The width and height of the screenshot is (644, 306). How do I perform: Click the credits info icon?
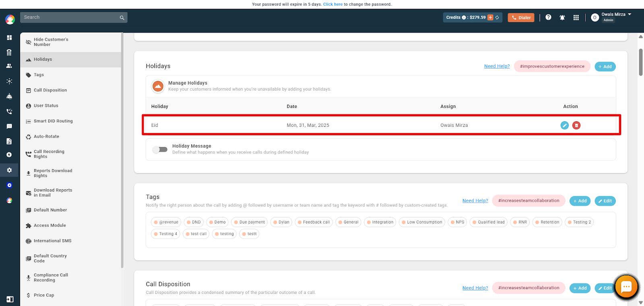coord(464,18)
